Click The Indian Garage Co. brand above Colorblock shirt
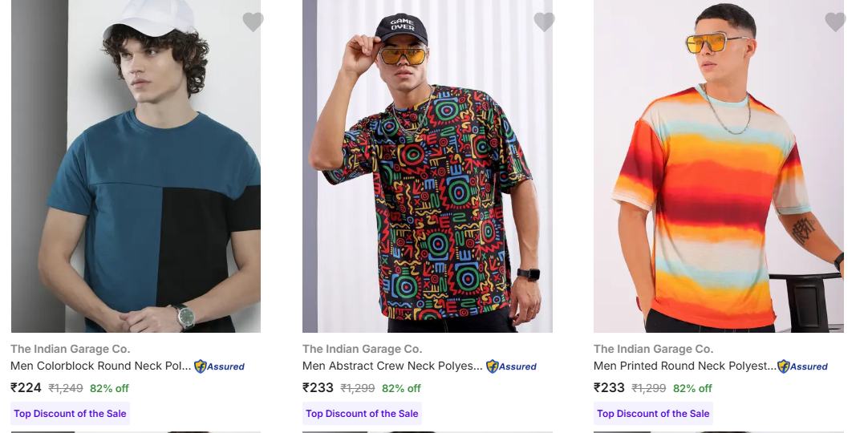This screenshot has height=433, width=868. pos(70,349)
